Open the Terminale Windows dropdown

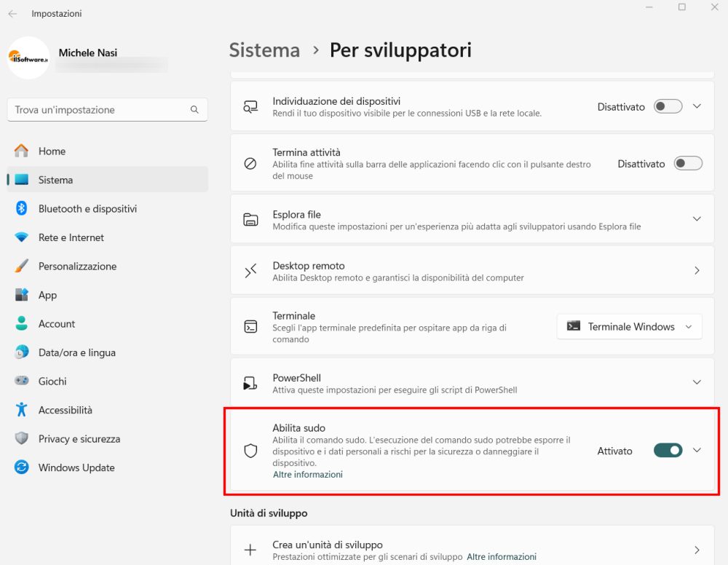tap(629, 327)
